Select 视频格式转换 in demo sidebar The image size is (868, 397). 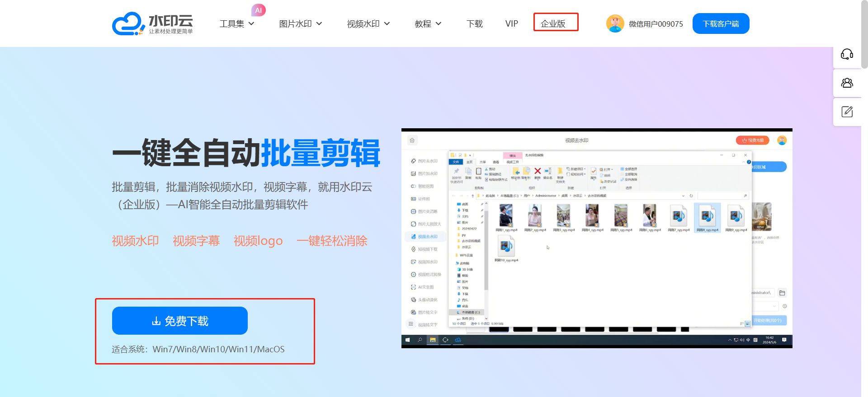[x=426, y=275]
